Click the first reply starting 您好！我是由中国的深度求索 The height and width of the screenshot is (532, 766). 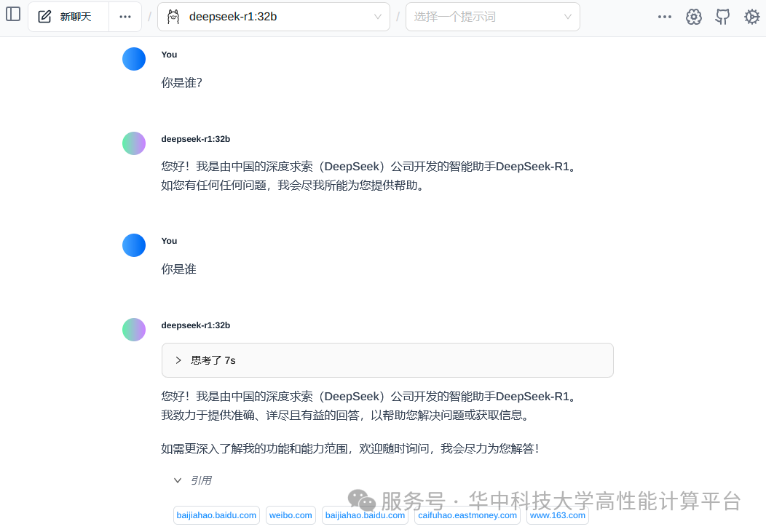tap(369, 167)
